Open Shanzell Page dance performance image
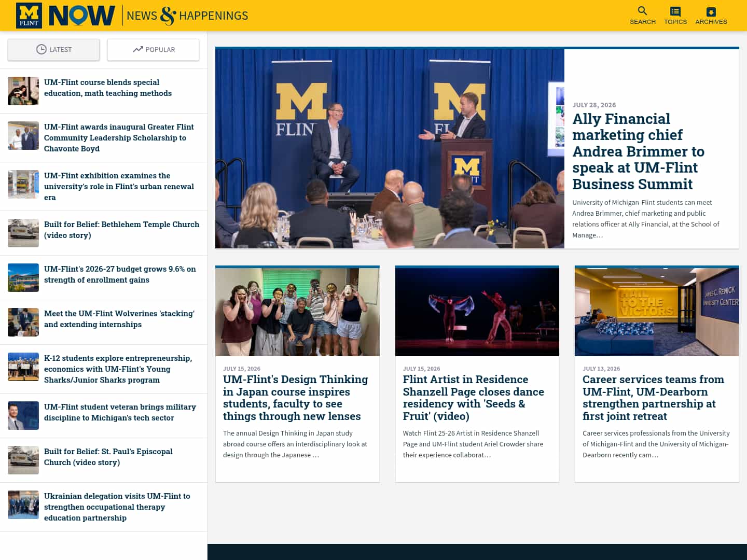This screenshot has height=560, width=747. pyautogui.click(x=477, y=312)
